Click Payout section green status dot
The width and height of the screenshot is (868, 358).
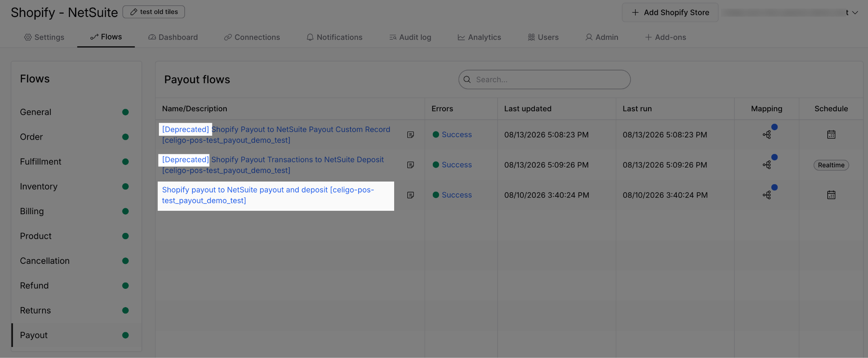[x=125, y=335]
